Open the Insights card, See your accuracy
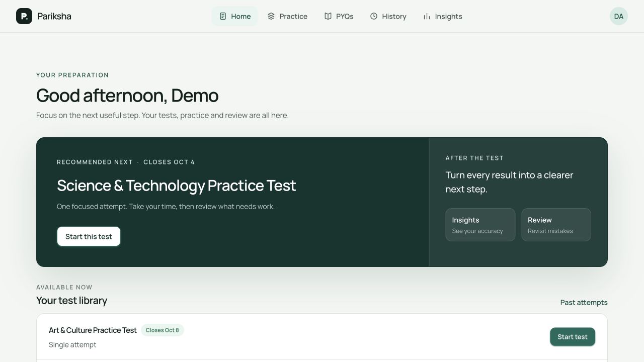The width and height of the screenshot is (644, 362). tap(480, 225)
